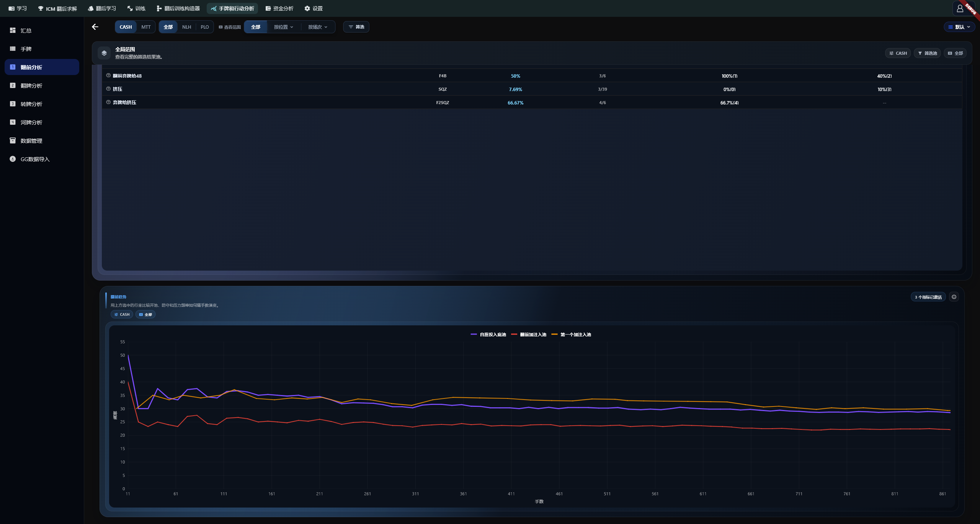This screenshot has height=524, width=980.
Task: Toggle 第一个加注入池 orange legend swatch
Action: [554, 335]
